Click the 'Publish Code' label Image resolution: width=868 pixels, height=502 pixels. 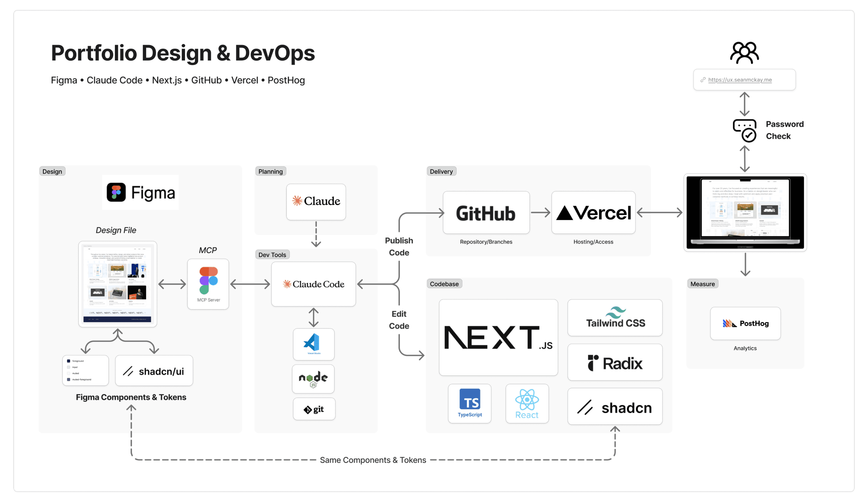399,246
